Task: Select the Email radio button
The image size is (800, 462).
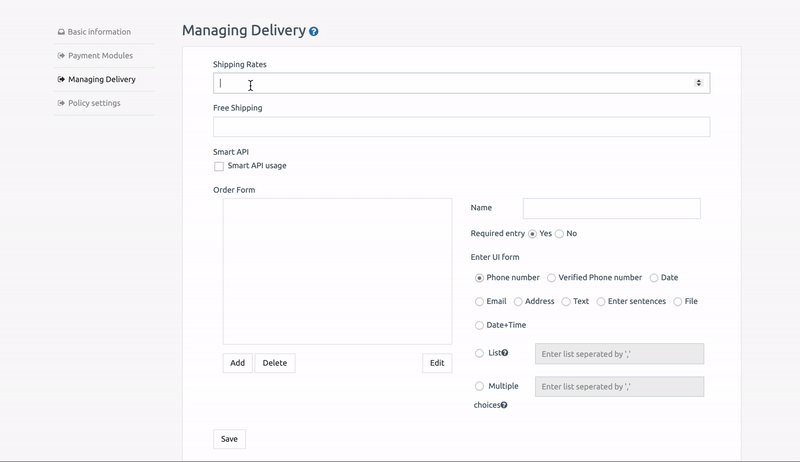Action: click(480, 301)
